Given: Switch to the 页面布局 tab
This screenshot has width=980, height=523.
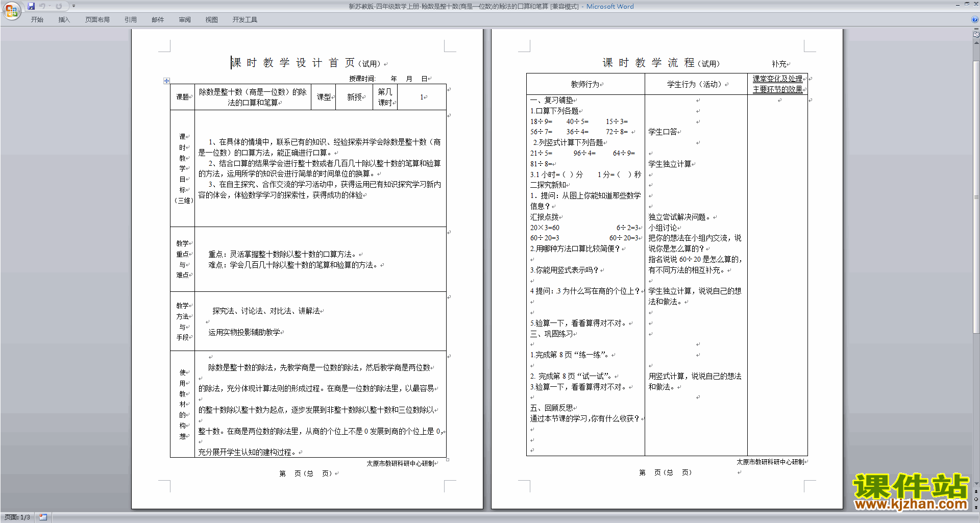Looking at the screenshot, I should coord(97,20).
